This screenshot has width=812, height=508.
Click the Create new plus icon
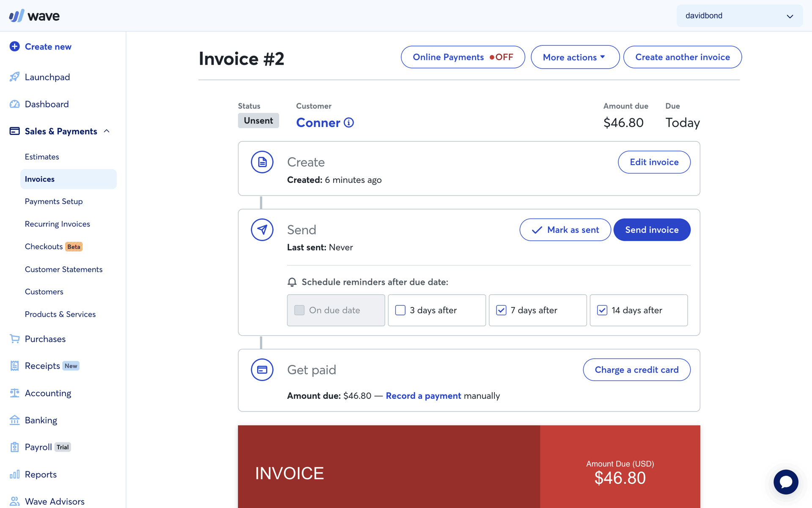tap(14, 47)
